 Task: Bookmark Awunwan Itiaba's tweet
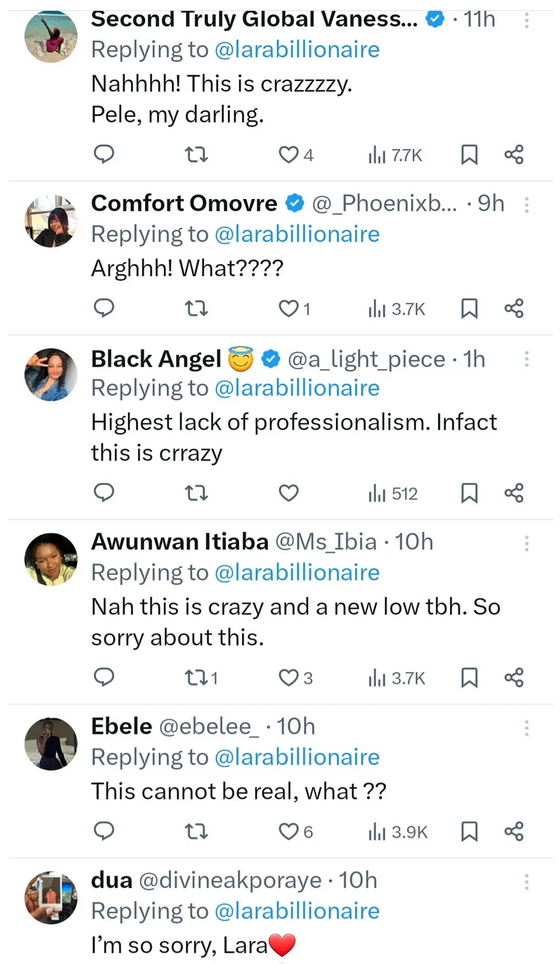[469, 678]
